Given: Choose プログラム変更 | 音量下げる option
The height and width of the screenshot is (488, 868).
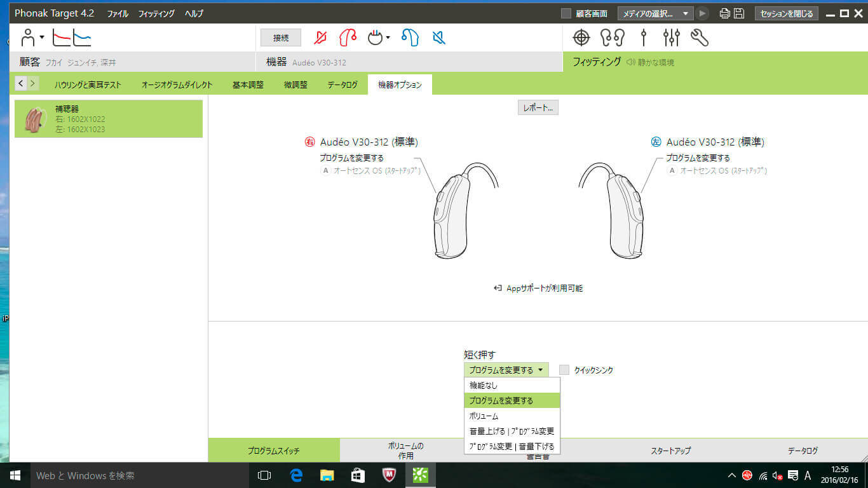Looking at the screenshot, I should [512, 446].
